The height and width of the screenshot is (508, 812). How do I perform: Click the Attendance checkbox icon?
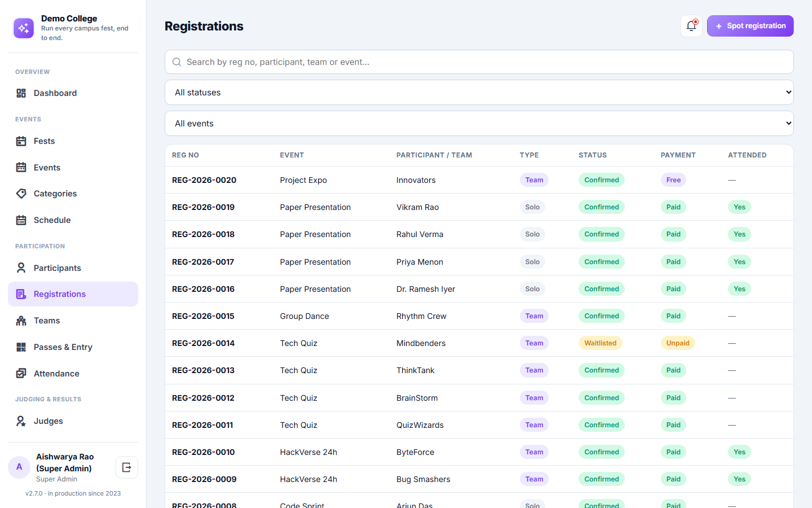pyautogui.click(x=21, y=374)
